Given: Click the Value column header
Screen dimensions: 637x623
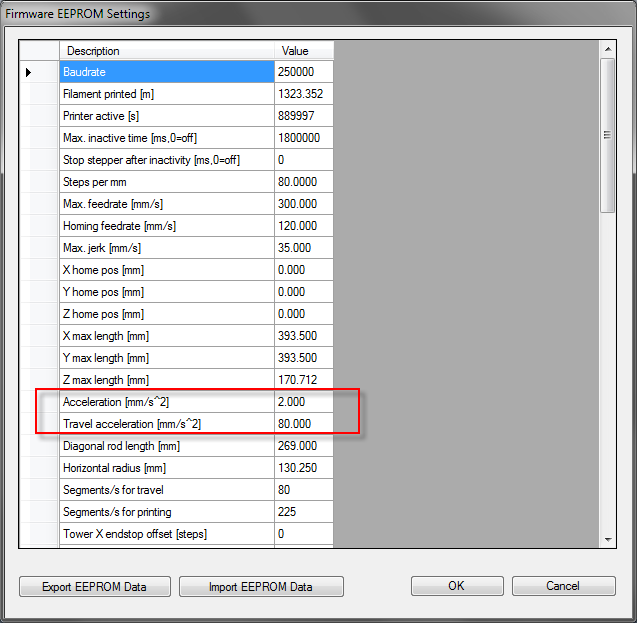Looking at the screenshot, I should [x=303, y=51].
